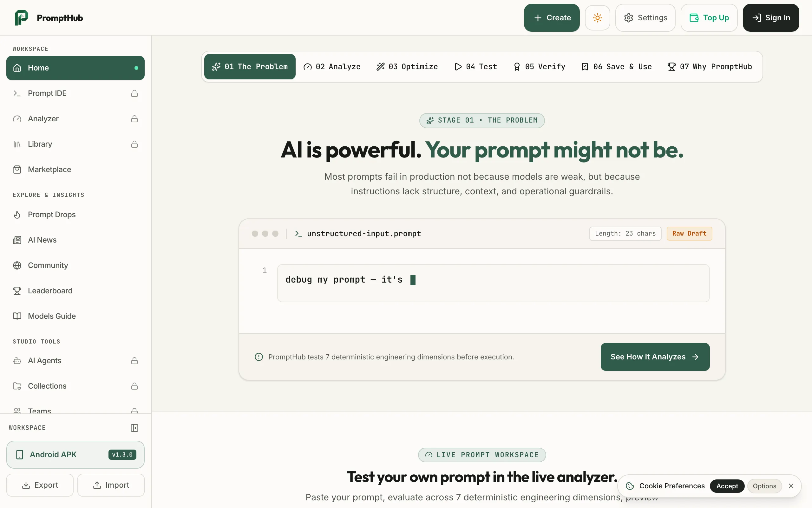The image size is (812, 508).
Task: Select the 01 The Problem tab
Action: pyautogui.click(x=250, y=67)
